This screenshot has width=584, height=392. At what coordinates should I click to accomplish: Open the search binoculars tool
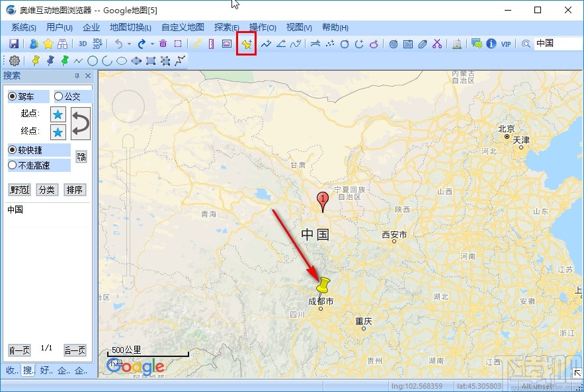tap(63, 44)
